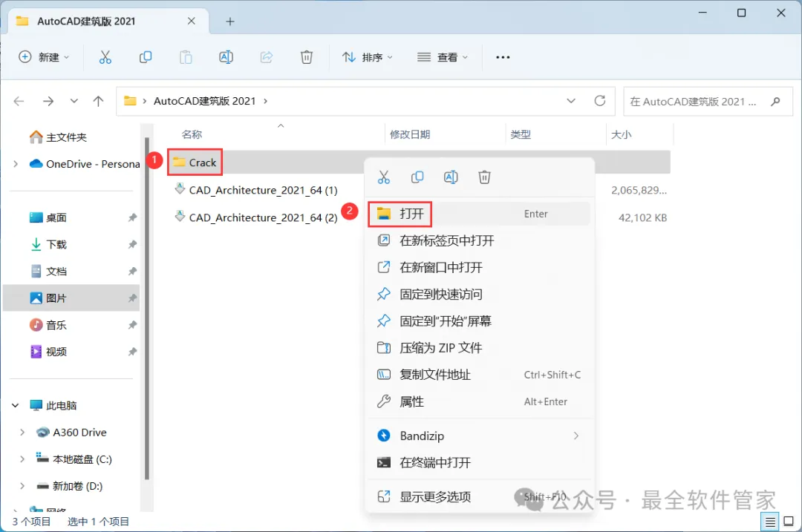802x532 pixels.
Task: Choose 属性 in the context menu
Action: (479, 401)
